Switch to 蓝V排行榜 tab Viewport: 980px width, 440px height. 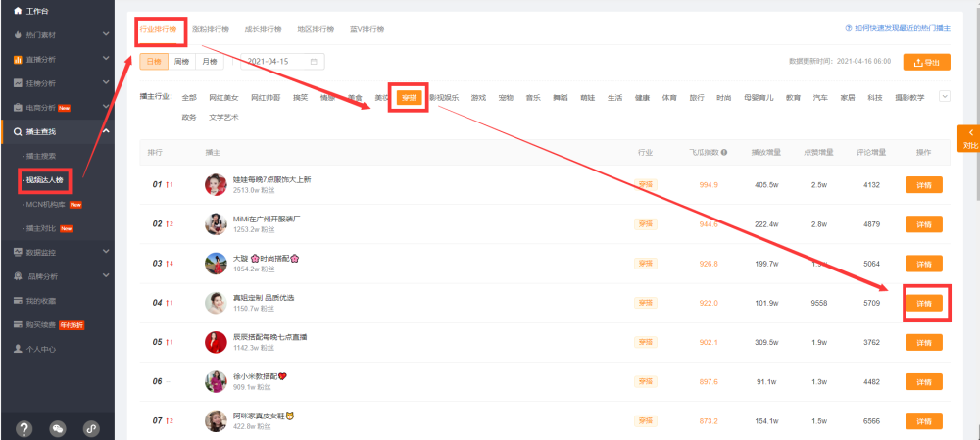click(x=367, y=29)
